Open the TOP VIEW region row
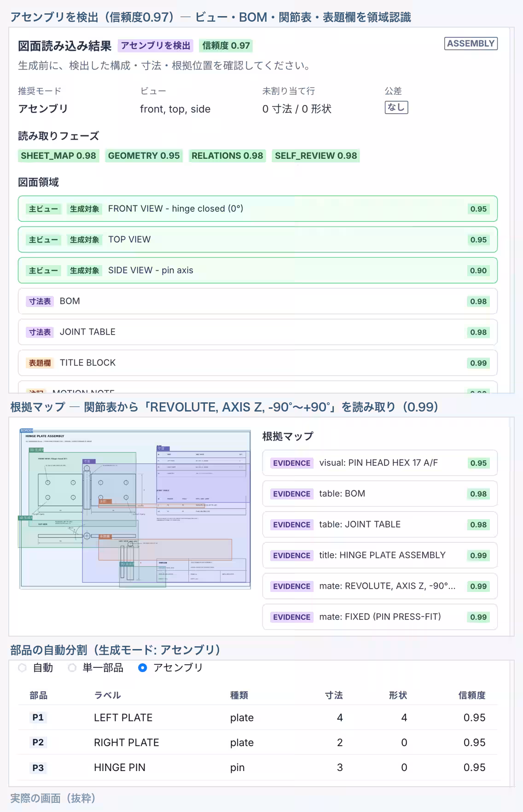Screen dimensions: 523x812 tap(258, 240)
